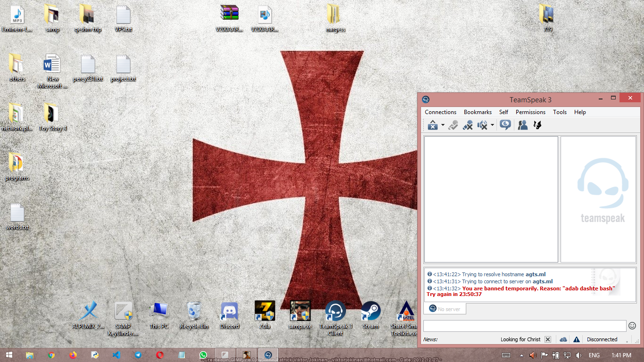The height and width of the screenshot is (362, 644).
Task: Select the Steam desktop shortcut
Action: pyautogui.click(x=371, y=315)
